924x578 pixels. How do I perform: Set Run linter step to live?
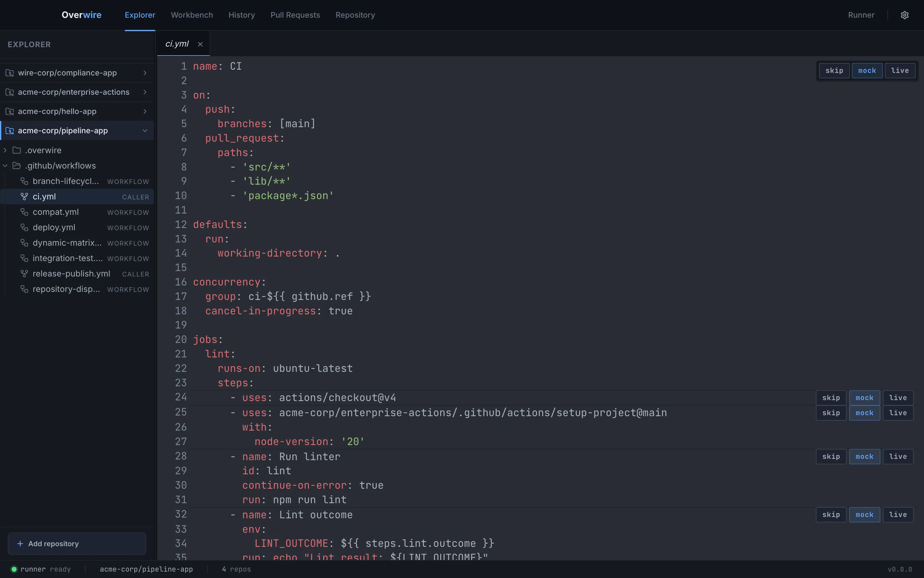pos(898,456)
